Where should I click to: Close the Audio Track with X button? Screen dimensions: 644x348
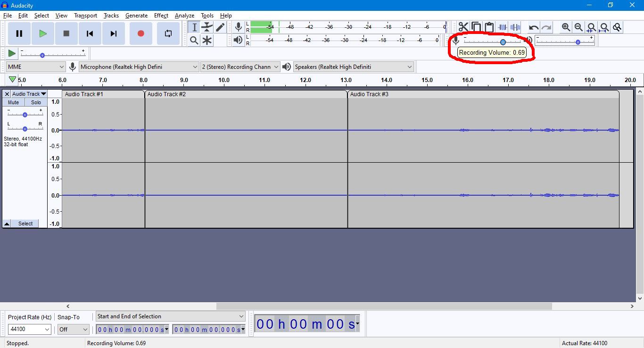[7, 94]
